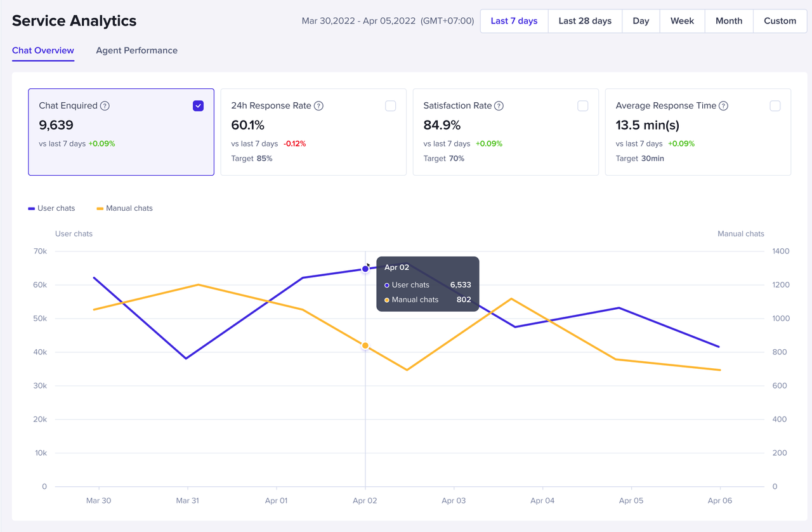
Task: Click help icon beside Satisfaction Rate
Action: [x=499, y=106]
